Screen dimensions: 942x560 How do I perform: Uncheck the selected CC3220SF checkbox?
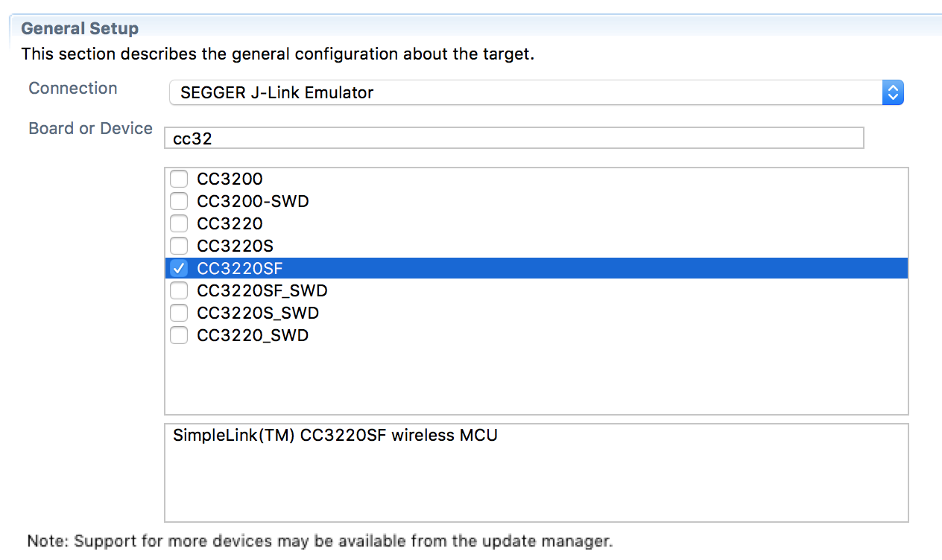179,268
